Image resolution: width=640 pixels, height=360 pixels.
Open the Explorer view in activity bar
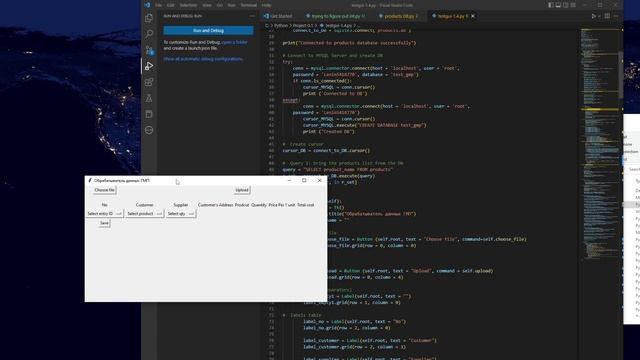(149, 18)
